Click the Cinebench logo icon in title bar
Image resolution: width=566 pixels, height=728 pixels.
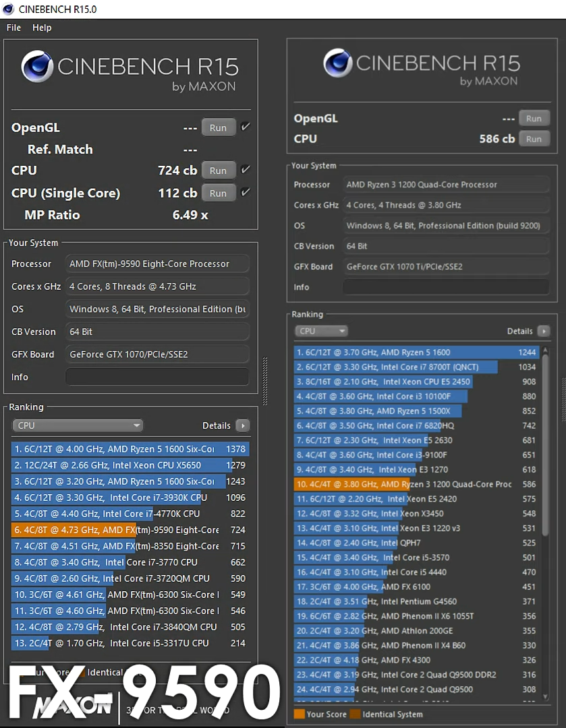[8, 9]
